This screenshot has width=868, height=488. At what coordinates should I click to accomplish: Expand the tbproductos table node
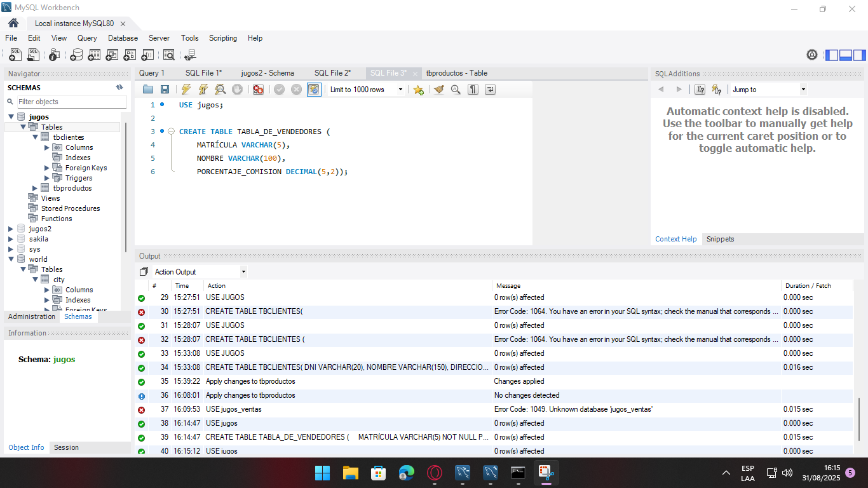[35, 188]
